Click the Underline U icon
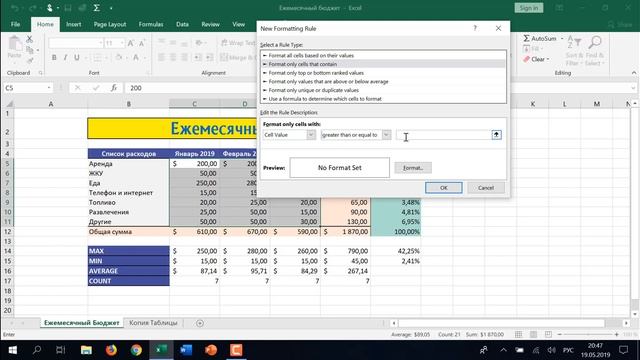 coord(77,58)
